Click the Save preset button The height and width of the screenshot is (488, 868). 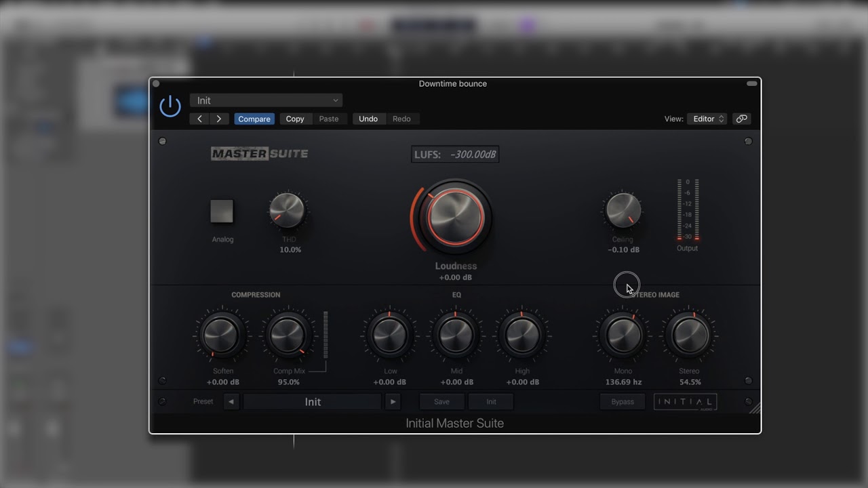coord(441,402)
